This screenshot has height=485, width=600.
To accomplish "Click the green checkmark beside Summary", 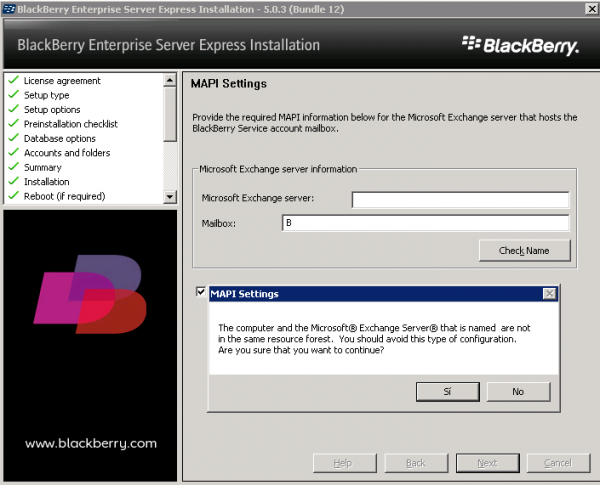I will click(13, 166).
